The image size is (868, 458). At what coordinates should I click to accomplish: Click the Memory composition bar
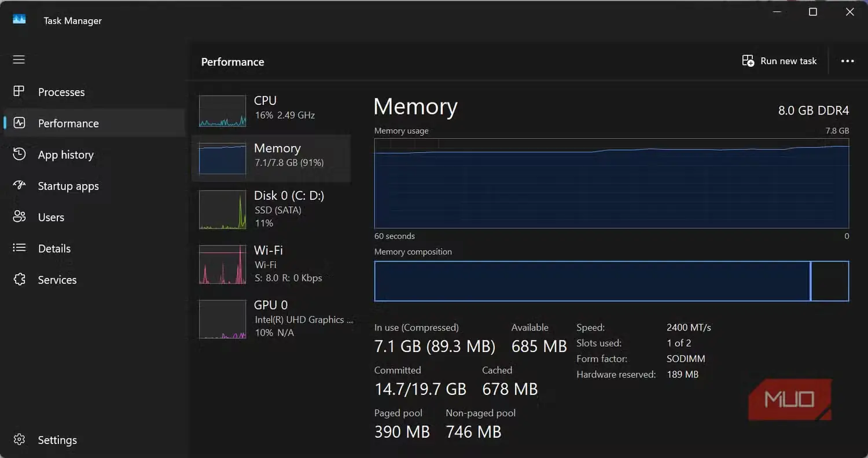click(612, 281)
